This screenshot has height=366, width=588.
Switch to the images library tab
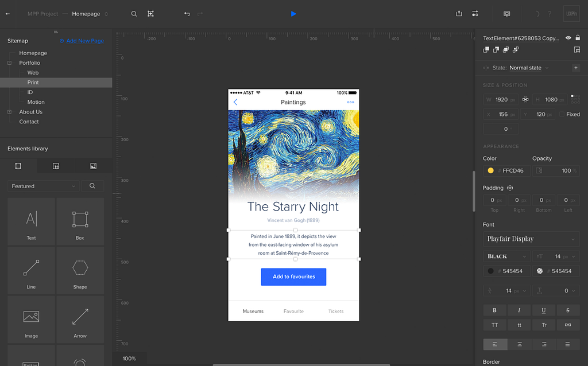click(94, 166)
